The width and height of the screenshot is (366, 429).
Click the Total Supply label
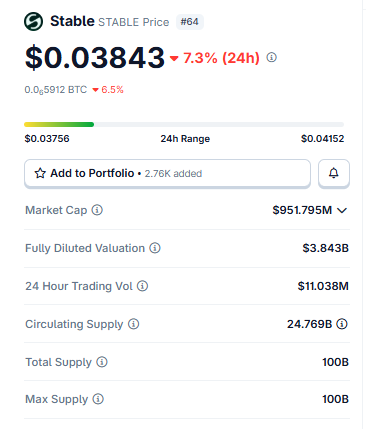[59, 362]
